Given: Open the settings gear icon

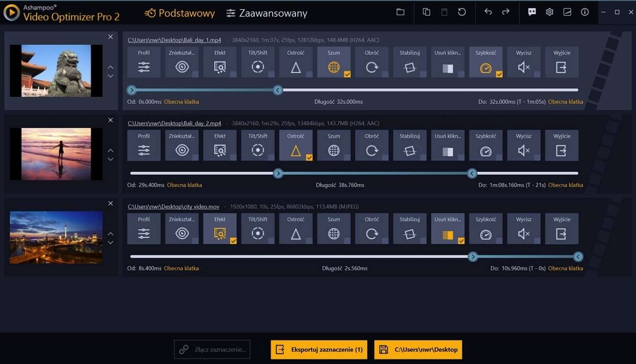Looking at the screenshot, I should 549,12.
